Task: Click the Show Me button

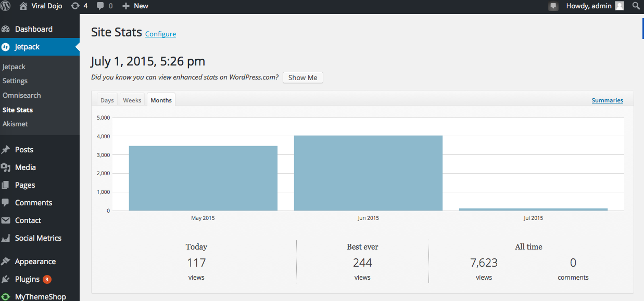Action: pos(303,77)
